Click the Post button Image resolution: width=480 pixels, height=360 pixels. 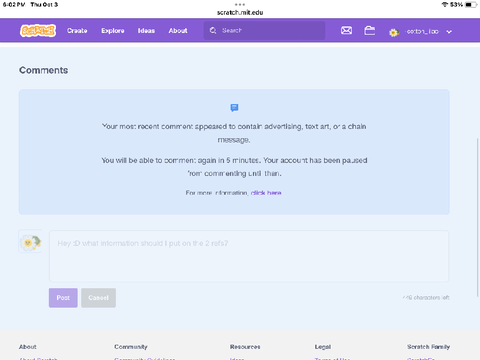63,298
